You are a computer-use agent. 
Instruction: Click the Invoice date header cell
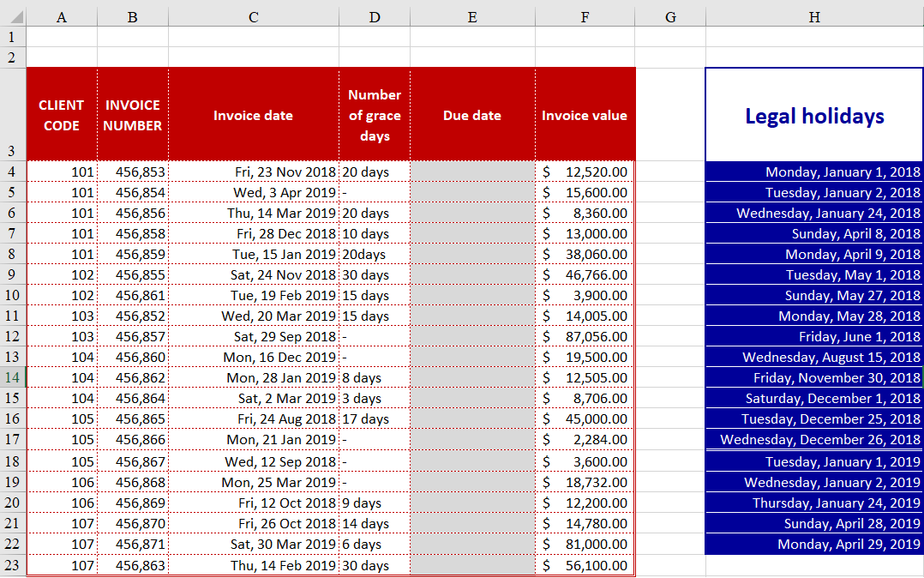pyautogui.click(x=254, y=114)
